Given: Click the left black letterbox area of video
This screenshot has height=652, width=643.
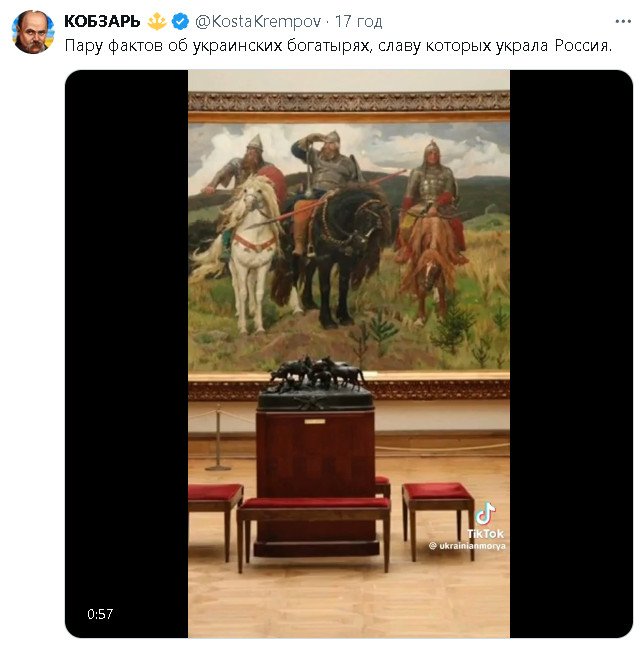Looking at the screenshot, I should [126, 353].
